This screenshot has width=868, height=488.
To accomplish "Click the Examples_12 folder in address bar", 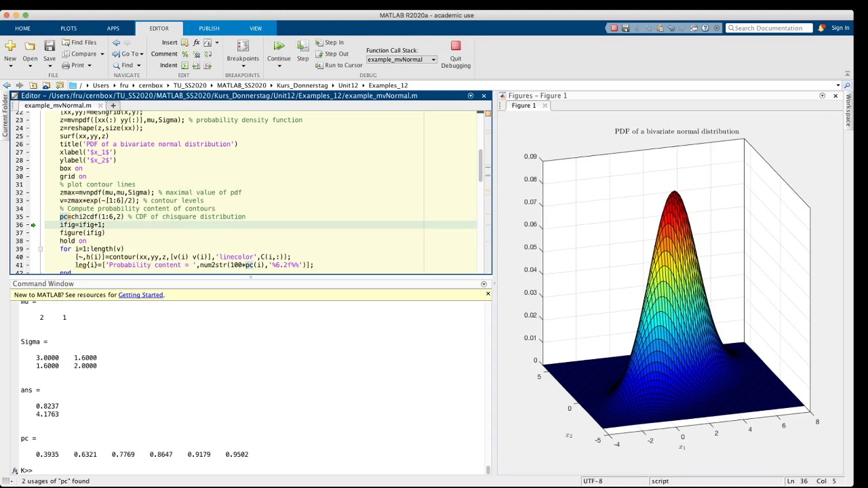I will tap(388, 85).
